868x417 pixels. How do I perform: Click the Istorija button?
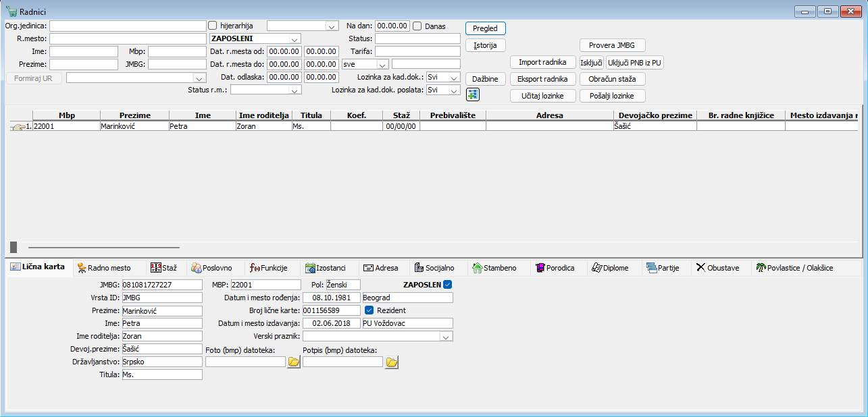coord(486,45)
